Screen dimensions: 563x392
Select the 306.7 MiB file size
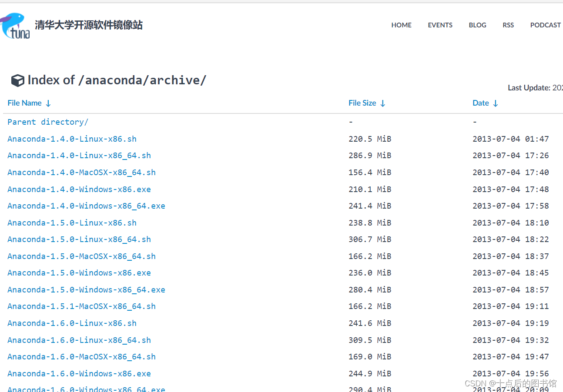[x=370, y=239]
